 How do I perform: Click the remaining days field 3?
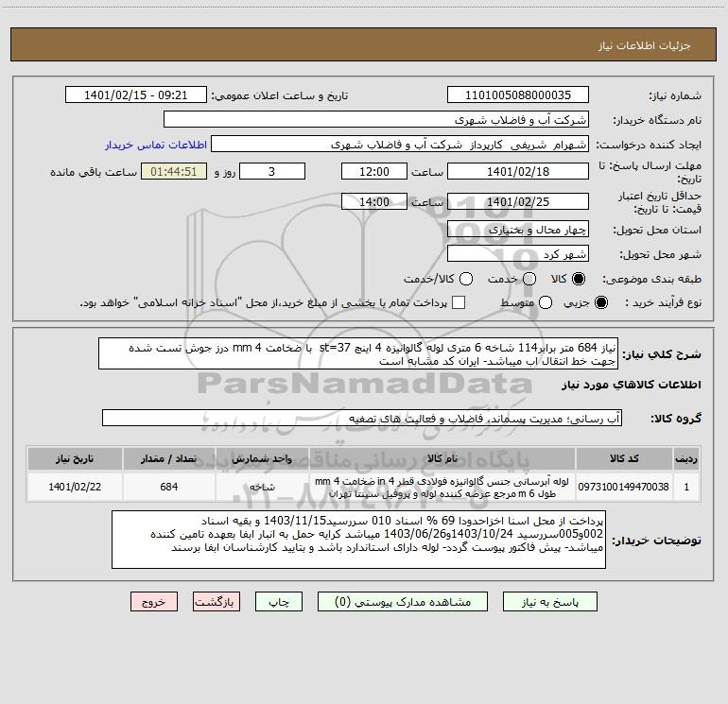272,171
